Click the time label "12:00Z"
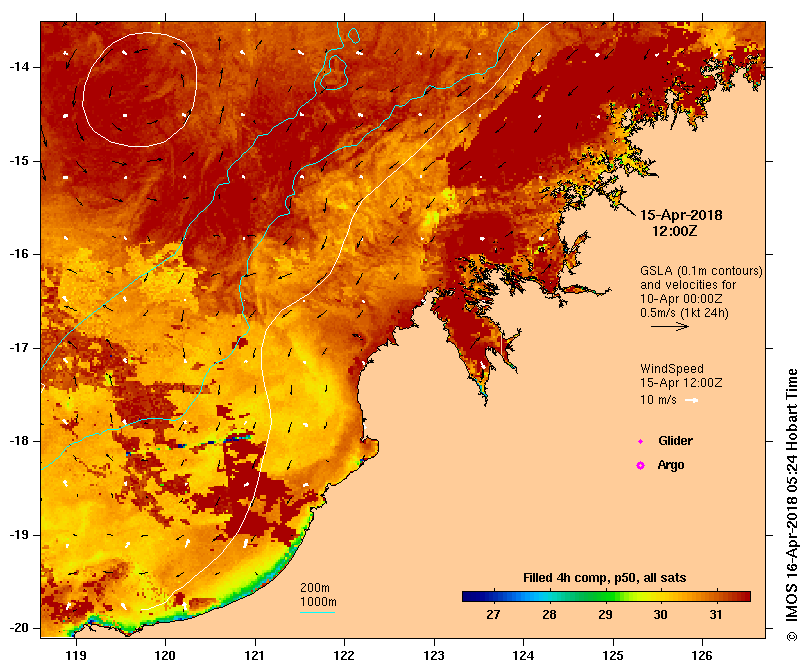 point(674,231)
